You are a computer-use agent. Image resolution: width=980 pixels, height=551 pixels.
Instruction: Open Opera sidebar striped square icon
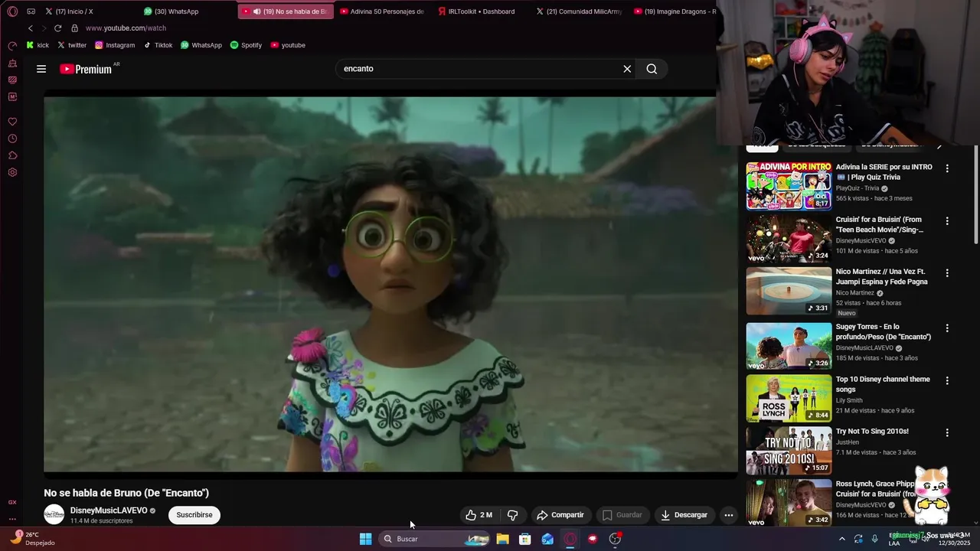[12, 80]
